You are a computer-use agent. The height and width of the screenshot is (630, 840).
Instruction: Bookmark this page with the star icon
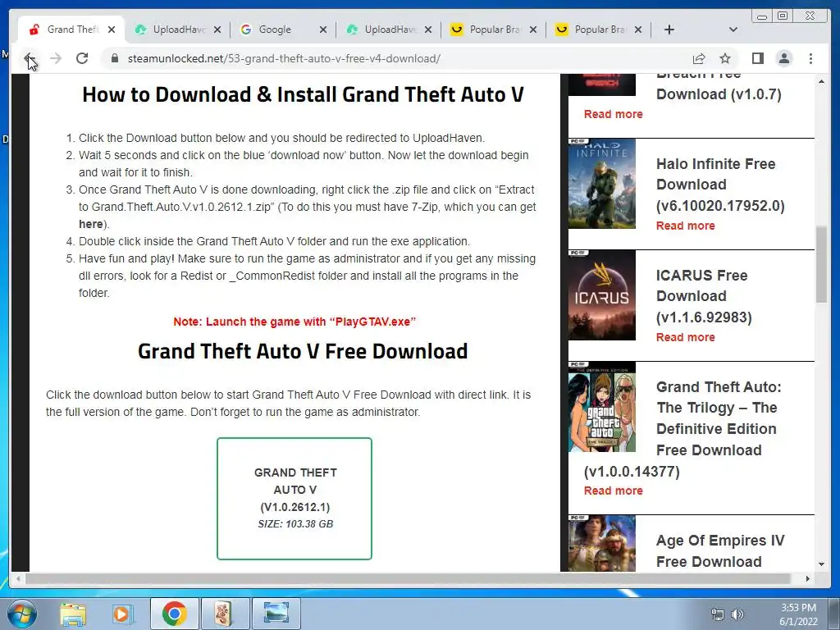click(725, 58)
